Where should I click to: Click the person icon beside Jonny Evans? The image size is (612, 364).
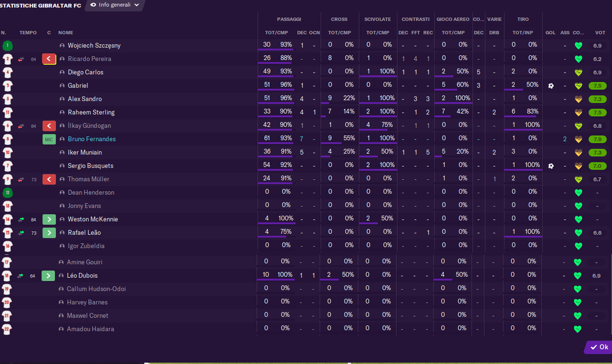point(62,206)
